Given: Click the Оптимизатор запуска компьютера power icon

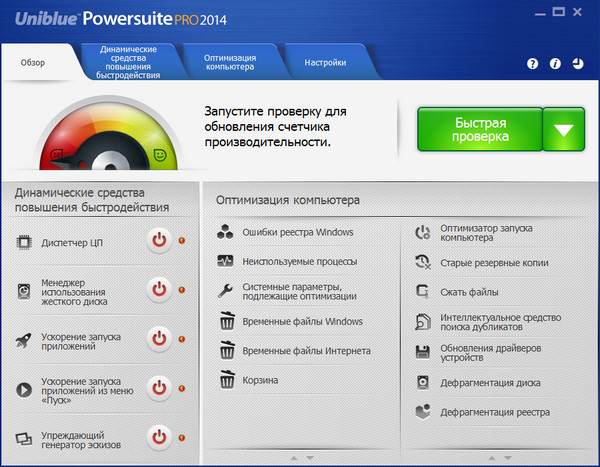Looking at the screenshot, I should pyautogui.click(x=423, y=232).
